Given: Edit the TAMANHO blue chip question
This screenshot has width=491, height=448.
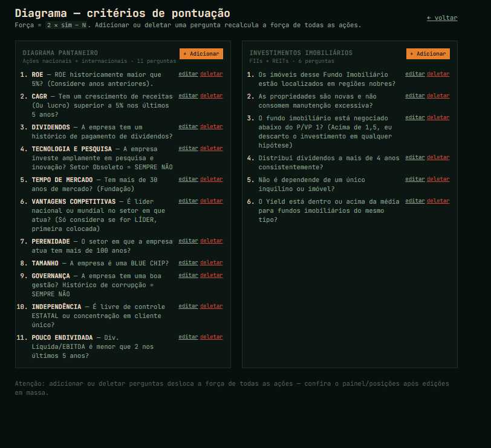Looking at the screenshot, I should point(188,262).
